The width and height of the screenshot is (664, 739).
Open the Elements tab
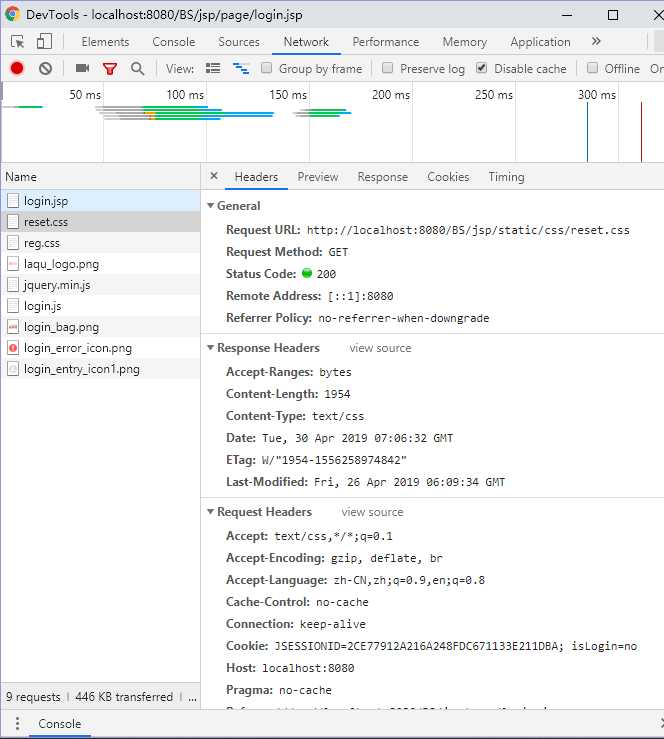click(105, 42)
